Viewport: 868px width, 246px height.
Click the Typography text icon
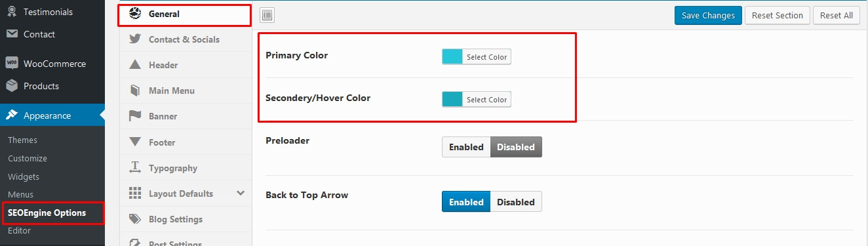135,168
